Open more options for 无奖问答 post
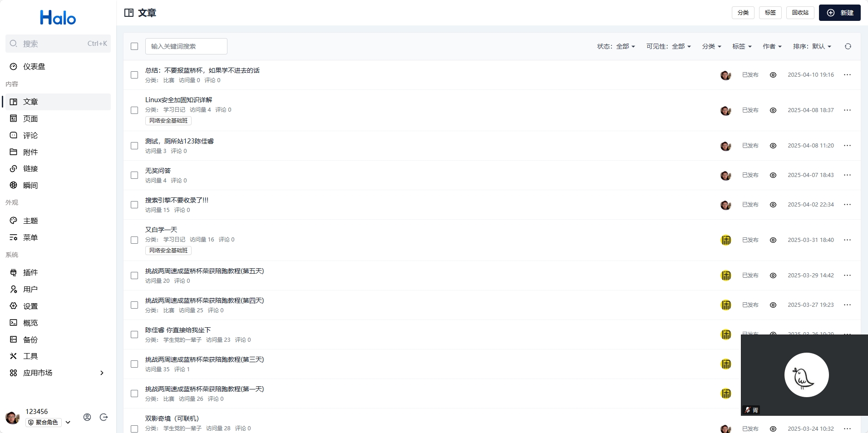This screenshot has width=868, height=433. tap(847, 175)
